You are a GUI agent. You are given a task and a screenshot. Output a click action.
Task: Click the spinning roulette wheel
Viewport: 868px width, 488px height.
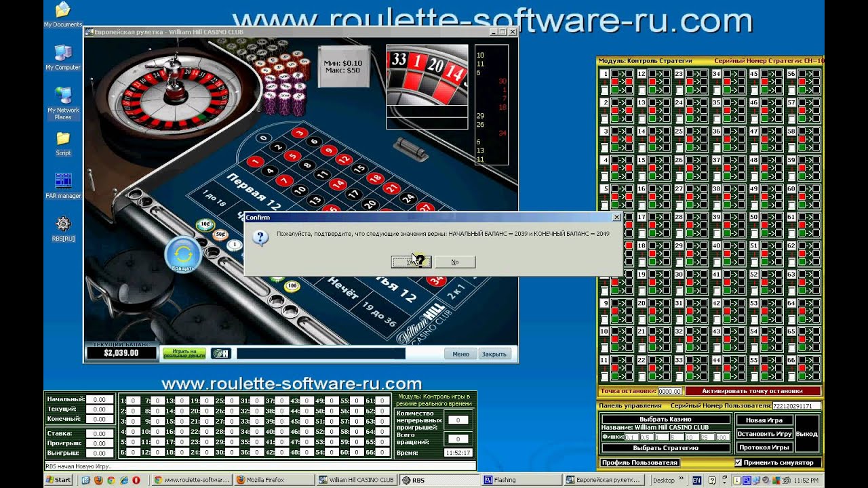coord(176,93)
